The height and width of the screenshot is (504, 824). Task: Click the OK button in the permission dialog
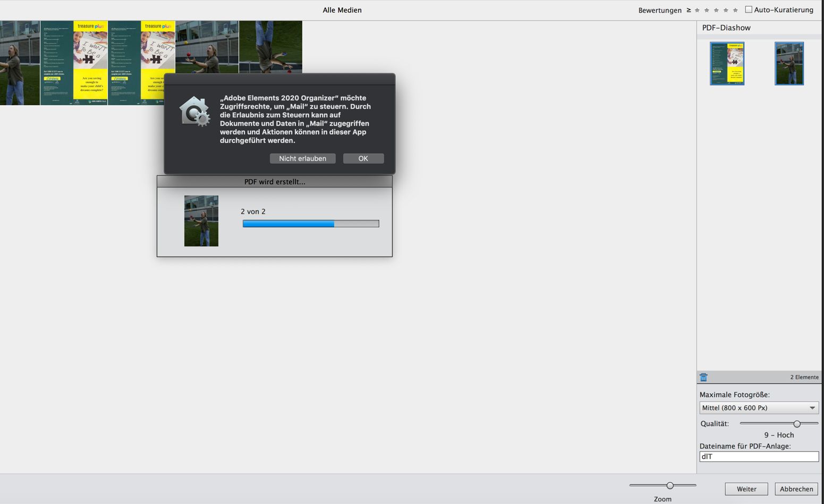[363, 158]
